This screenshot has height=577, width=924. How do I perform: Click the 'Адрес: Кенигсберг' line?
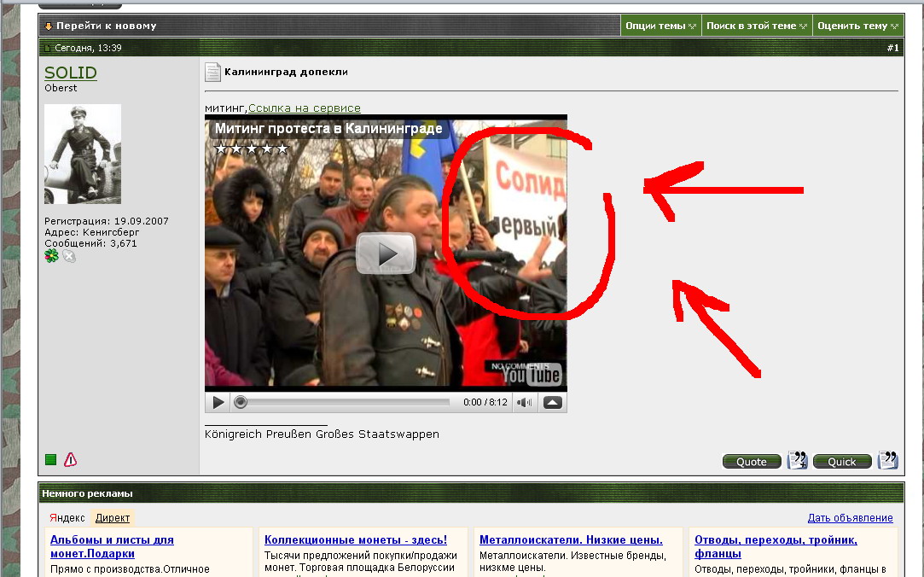92,232
